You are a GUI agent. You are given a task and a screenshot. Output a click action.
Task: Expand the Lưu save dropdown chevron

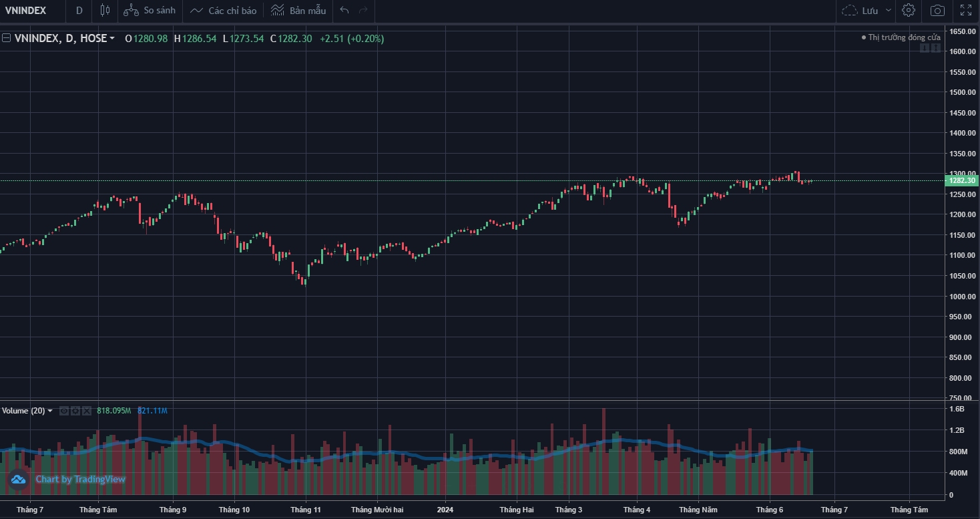pos(888,10)
